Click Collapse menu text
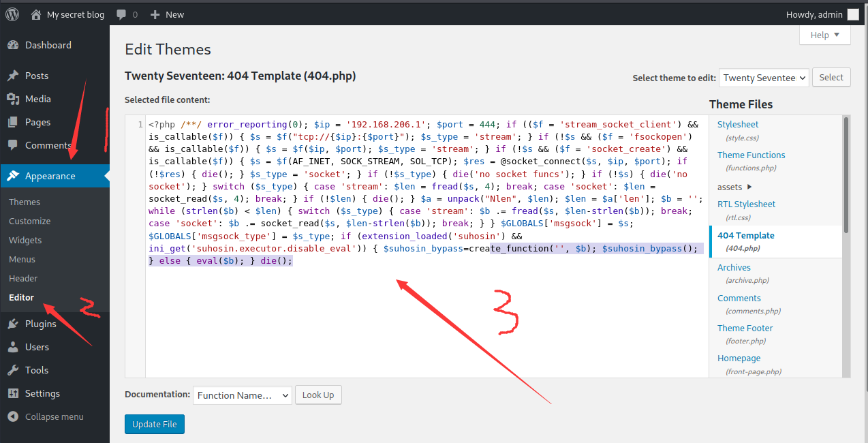Screen dimensions: 868x443 click(x=55, y=416)
